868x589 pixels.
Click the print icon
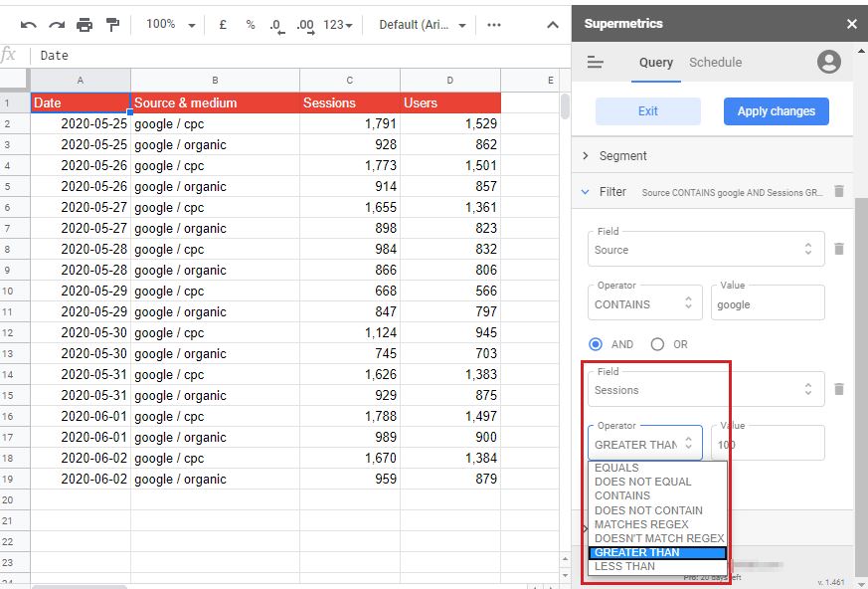coord(85,25)
